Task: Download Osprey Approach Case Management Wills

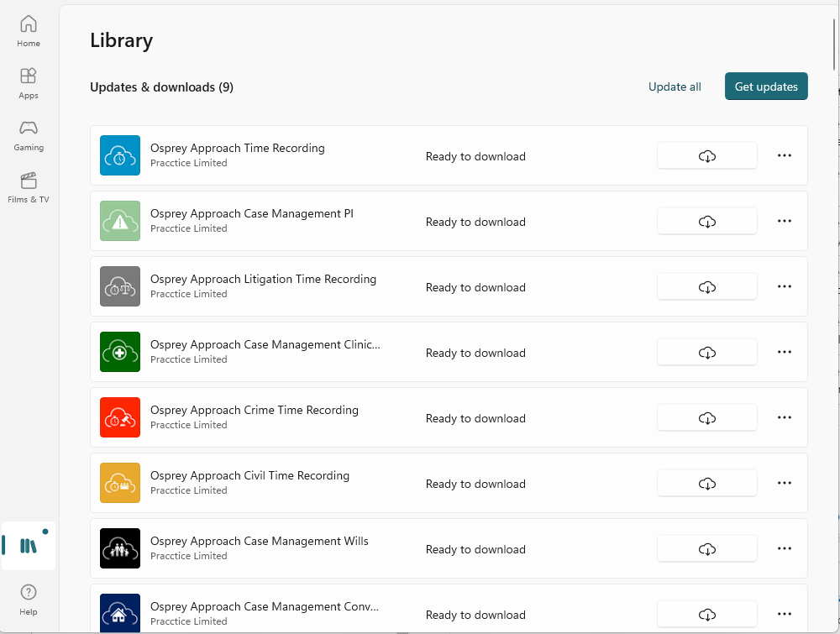Action: coord(707,549)
